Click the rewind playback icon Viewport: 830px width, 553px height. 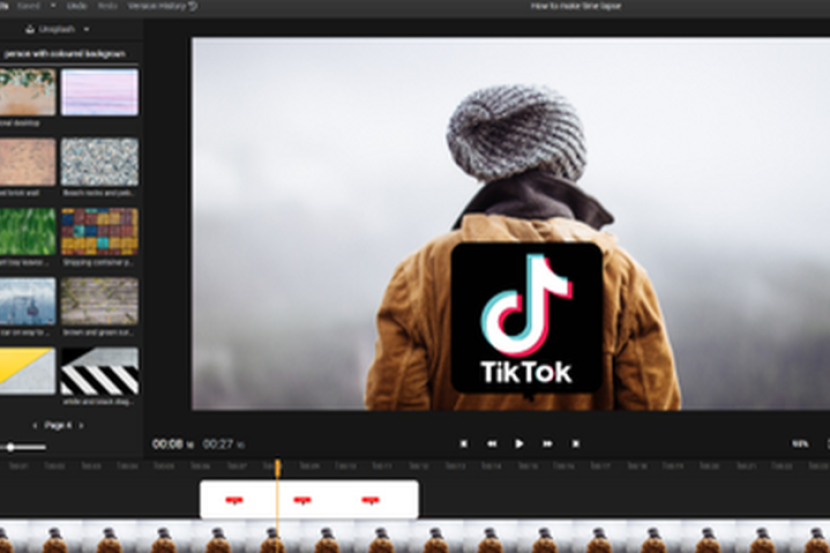click(x=491, y=443)
